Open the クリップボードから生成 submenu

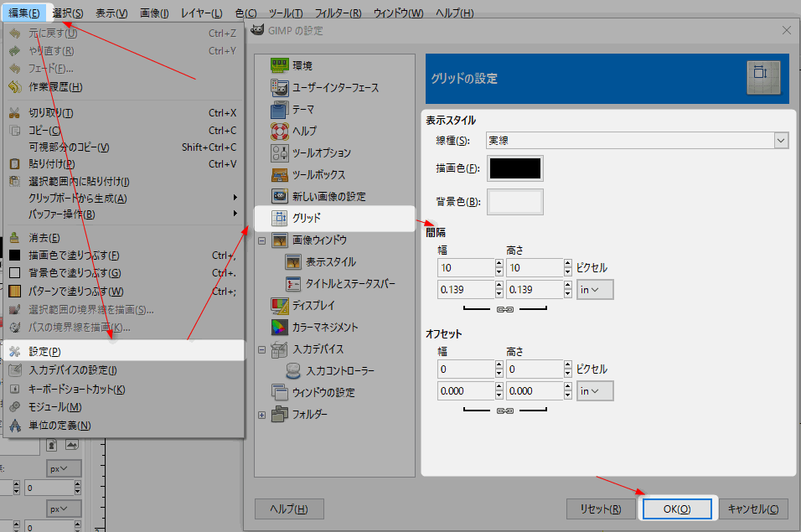(124, 198)
